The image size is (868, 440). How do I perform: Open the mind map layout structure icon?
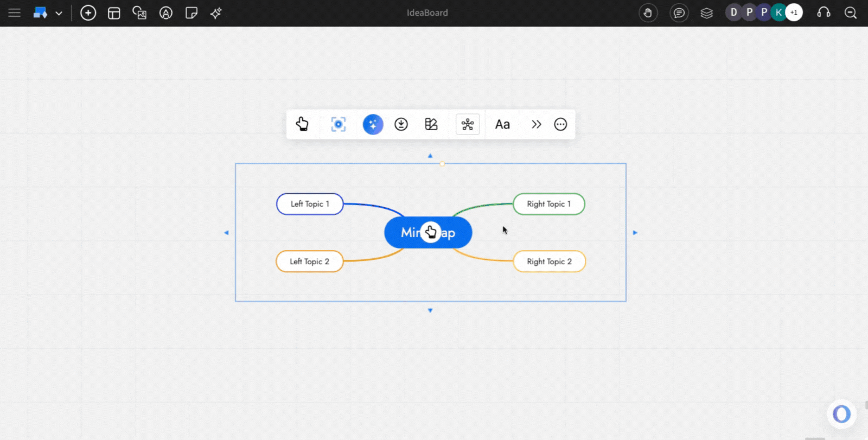pyautogui.click(x=468, y=124)
